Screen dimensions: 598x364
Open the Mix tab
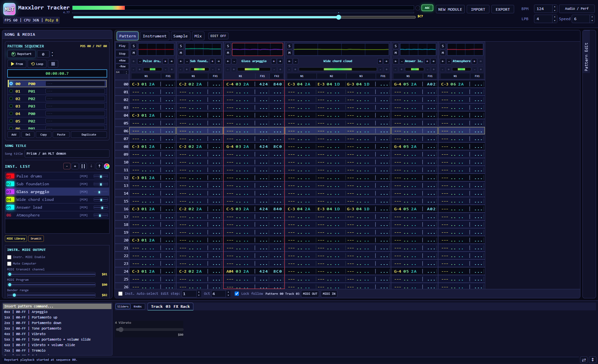click(x=198, y=36)
